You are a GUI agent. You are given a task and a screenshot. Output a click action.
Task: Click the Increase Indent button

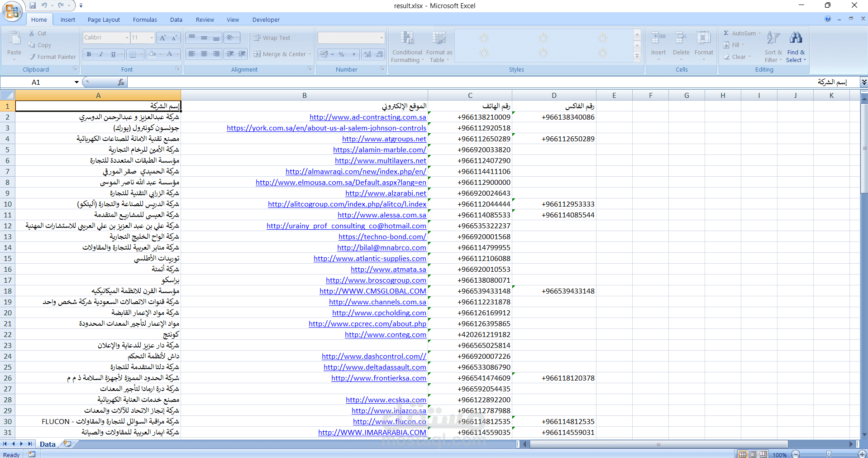(x=242, y=54)
